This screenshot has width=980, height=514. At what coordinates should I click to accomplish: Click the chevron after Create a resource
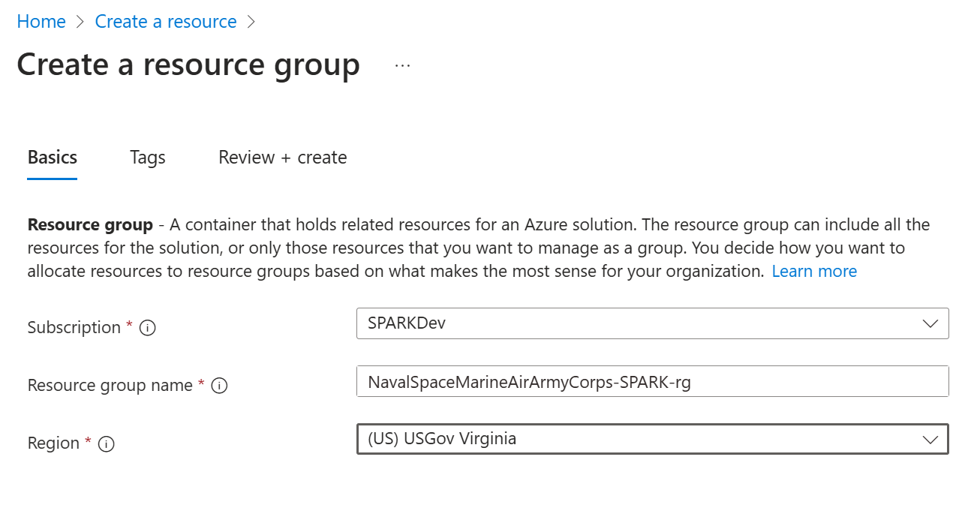point(251,23)
